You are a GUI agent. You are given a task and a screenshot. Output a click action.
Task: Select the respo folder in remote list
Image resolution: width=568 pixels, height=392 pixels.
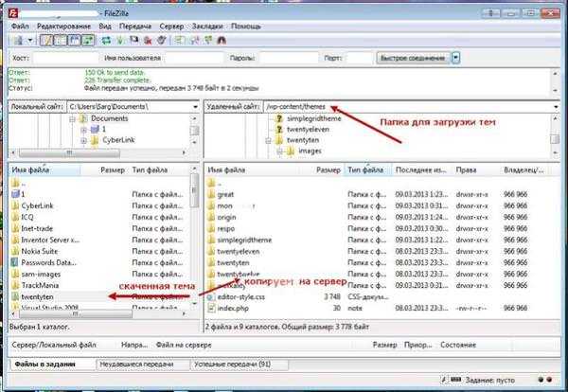(x=226, y=229)
